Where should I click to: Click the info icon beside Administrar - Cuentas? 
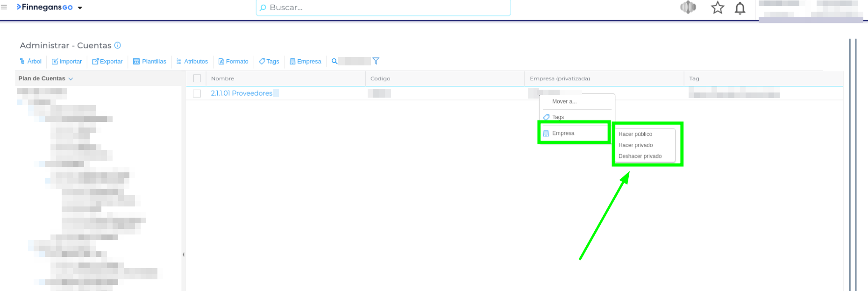[x=118, y=45]
